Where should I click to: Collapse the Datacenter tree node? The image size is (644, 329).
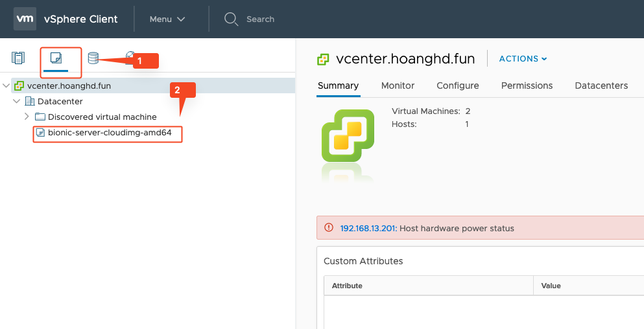click(16, 101)
